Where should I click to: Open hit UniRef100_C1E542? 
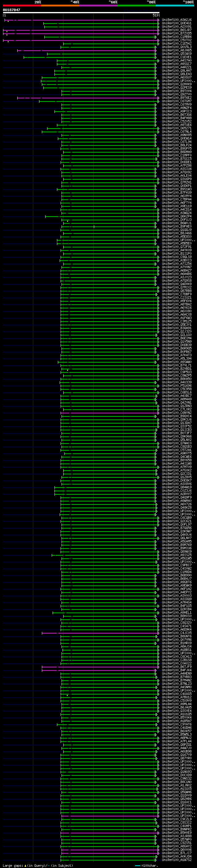pyautogui.click(x=176, y=43)
